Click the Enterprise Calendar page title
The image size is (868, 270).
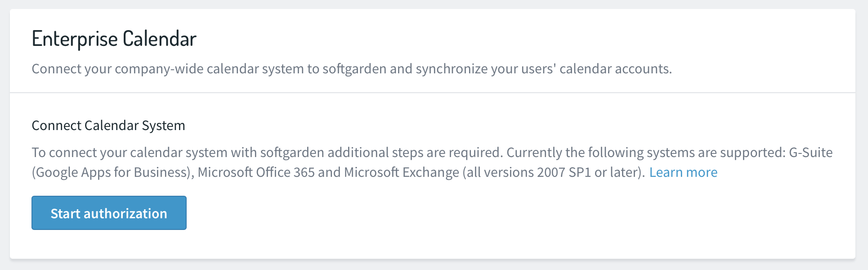pos(114,39)
